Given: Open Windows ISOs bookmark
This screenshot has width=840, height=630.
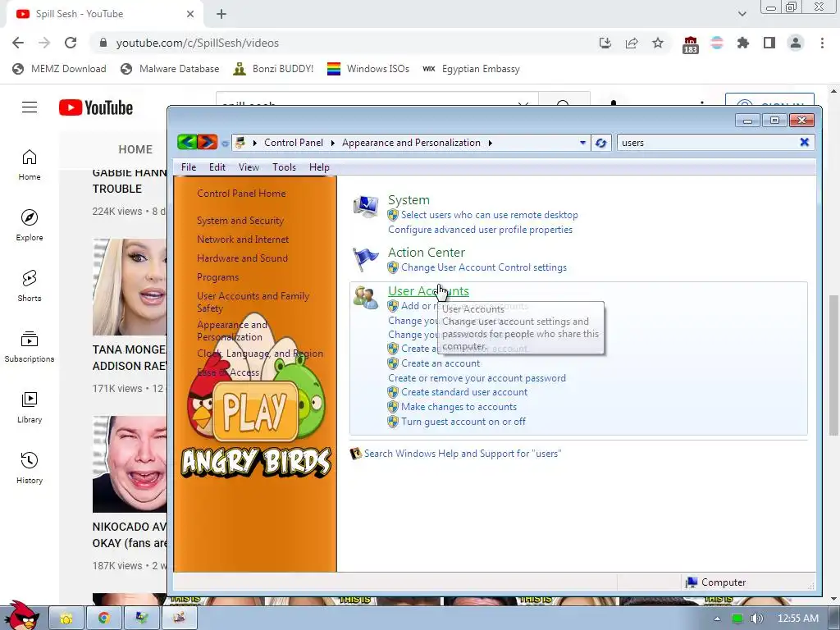Looking at the screenshot, I should point(368,69).
